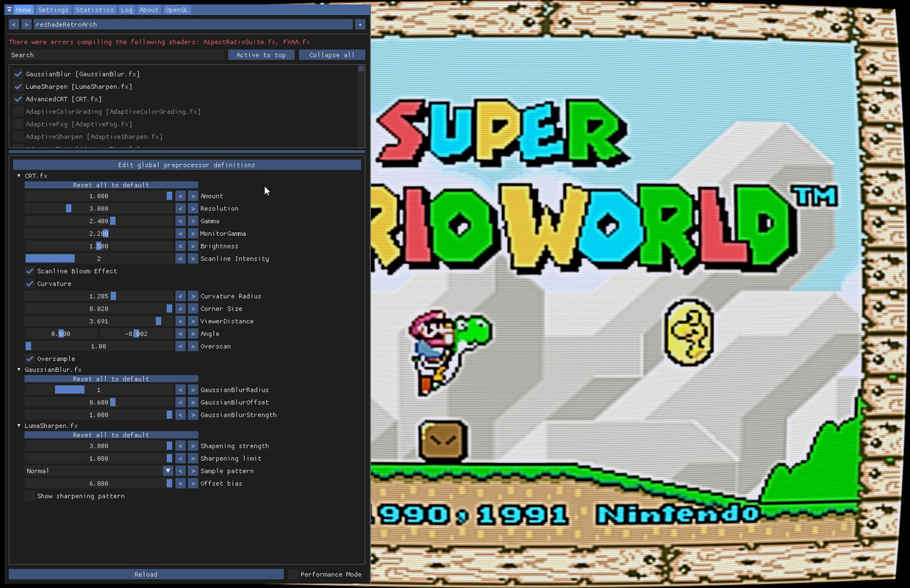Collapse the LumaSharpen.fx section
910x588 pixels.
[x=19, y=426]
